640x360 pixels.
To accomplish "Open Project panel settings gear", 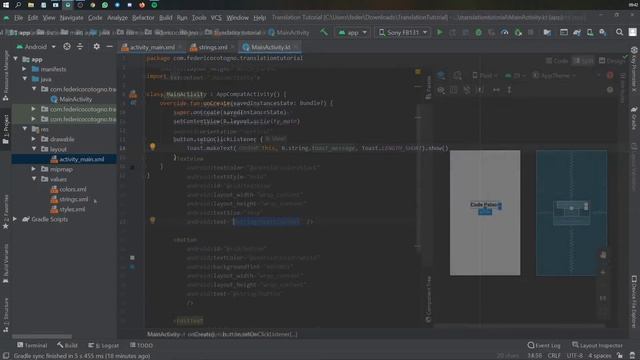I will coord(96,47).
